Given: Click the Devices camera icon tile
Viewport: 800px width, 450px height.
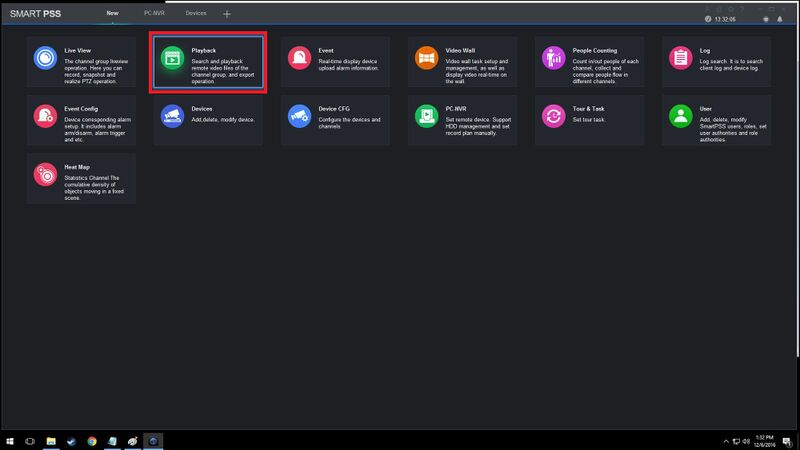Looking at the screenshot, I should click(172, 116).
